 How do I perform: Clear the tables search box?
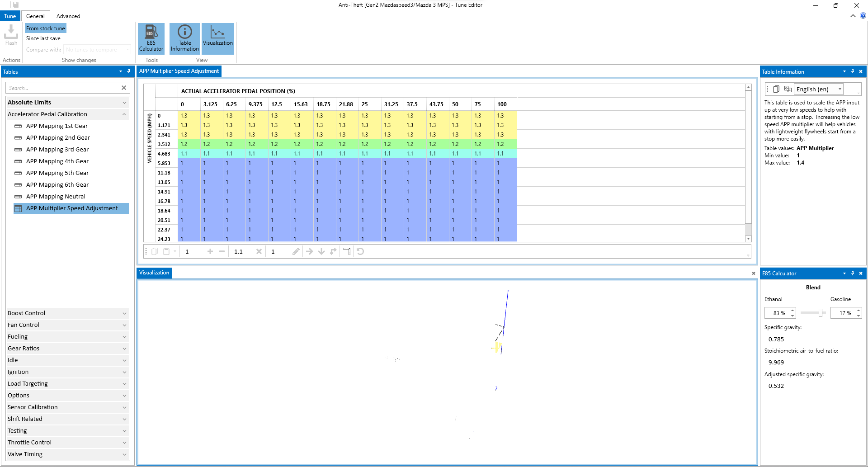click(124, 88)
